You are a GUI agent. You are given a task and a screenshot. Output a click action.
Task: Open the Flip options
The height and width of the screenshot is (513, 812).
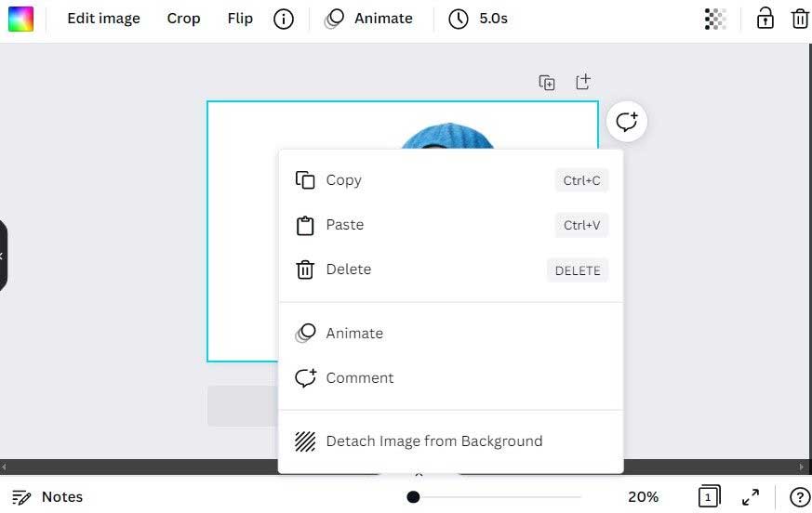pyautogui.click(x=240, y=19)
